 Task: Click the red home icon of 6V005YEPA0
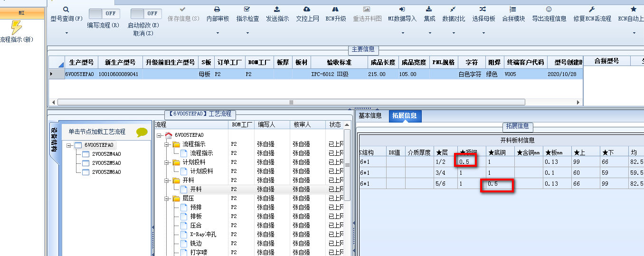click(169, 135)
